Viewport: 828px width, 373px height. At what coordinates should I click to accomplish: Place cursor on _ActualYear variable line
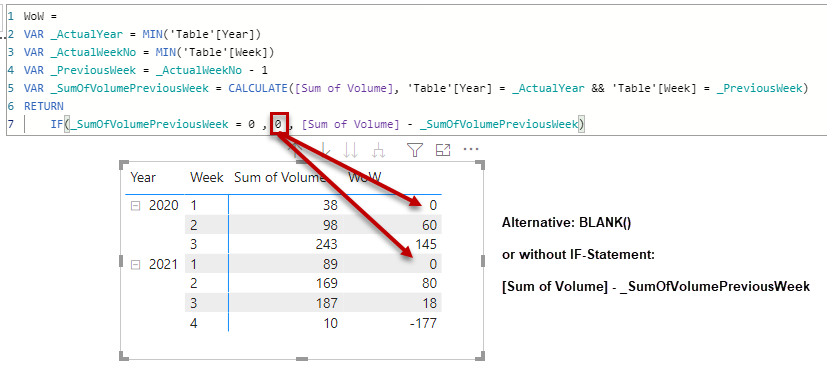[x=143, y=34]
